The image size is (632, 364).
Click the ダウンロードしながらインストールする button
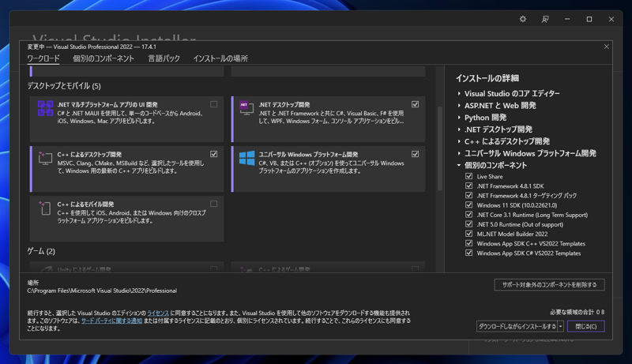click(517, 327)
